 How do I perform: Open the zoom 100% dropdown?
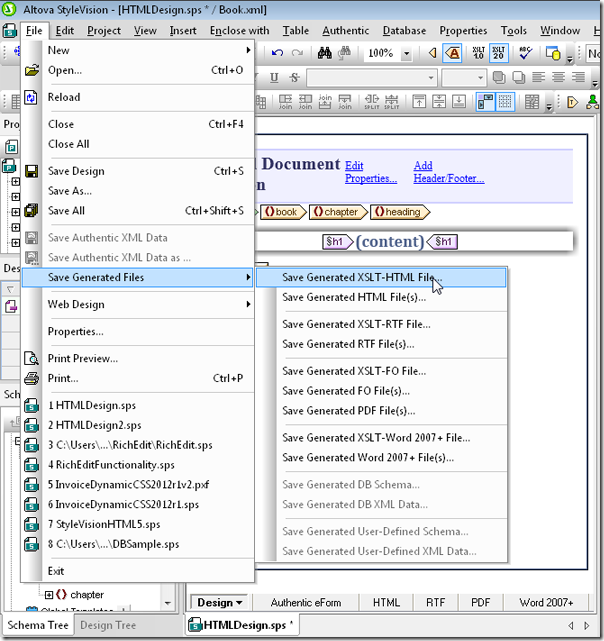click(x=407, y=53)
